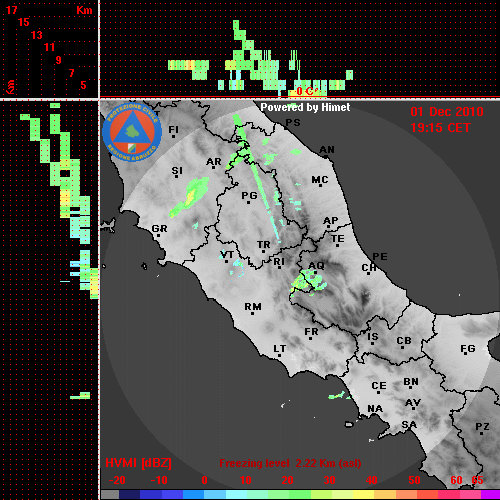Click the SI city label

[x=177, y=171]
